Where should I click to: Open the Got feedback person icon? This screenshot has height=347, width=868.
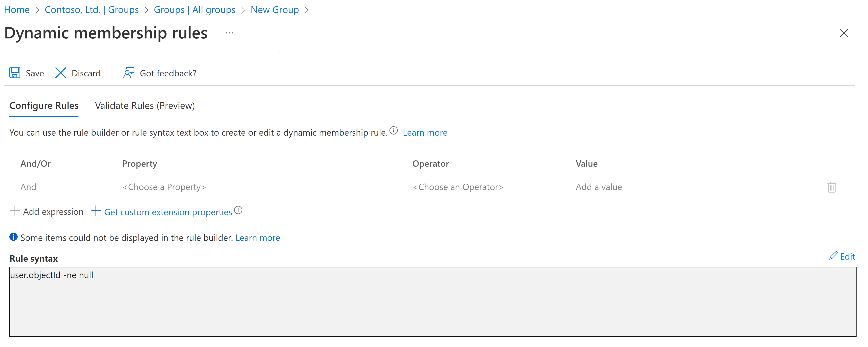[x=129, y=73]
